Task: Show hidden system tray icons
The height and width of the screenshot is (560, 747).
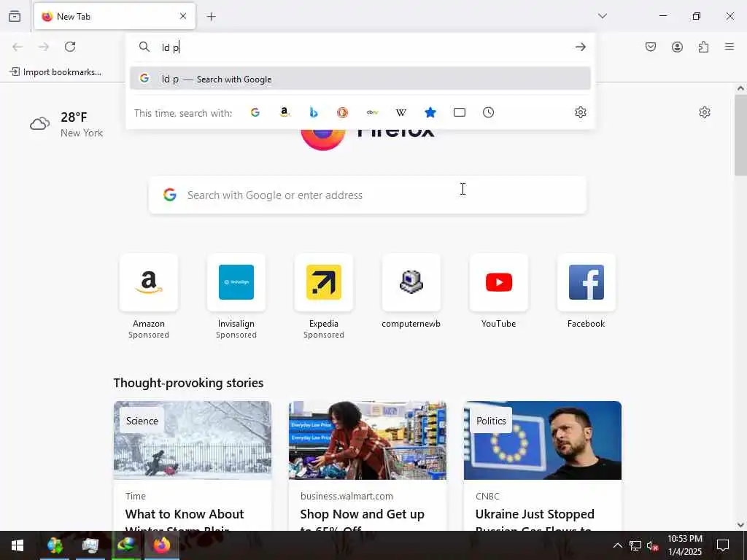Action: (617, 545)
